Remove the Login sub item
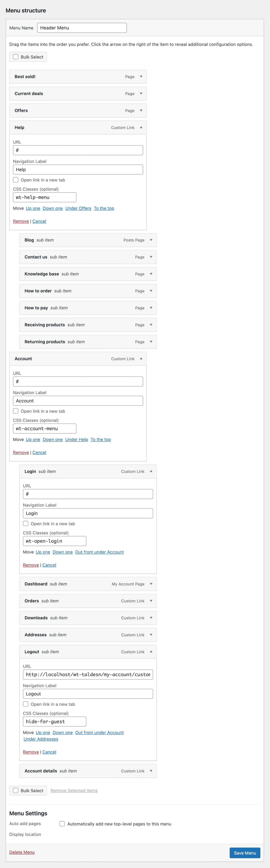This screenshot has height=868, width=270. (31, 565)
